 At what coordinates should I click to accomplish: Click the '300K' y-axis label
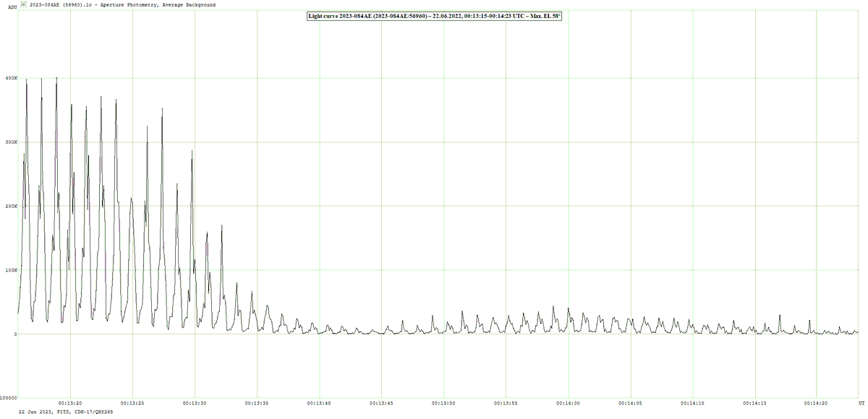click(11, 142)
